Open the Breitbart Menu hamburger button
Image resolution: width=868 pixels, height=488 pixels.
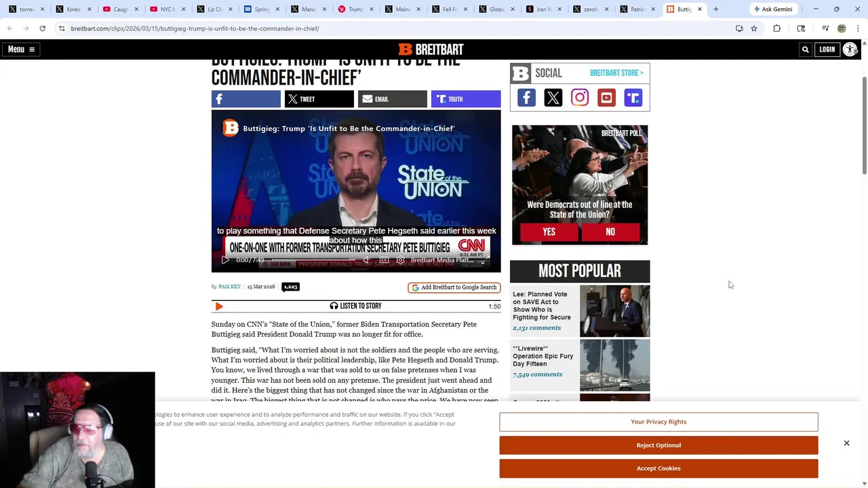21,49
